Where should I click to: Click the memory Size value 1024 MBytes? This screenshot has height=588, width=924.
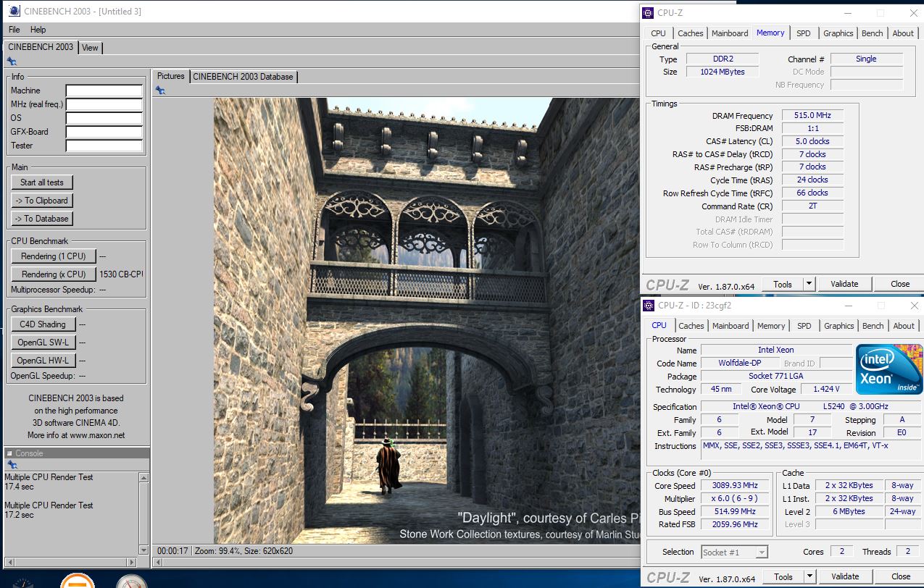tap(723, 72)
